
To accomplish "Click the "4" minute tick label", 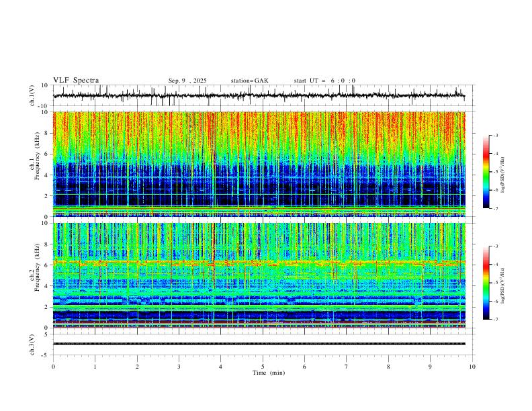I will pos(220,367).
